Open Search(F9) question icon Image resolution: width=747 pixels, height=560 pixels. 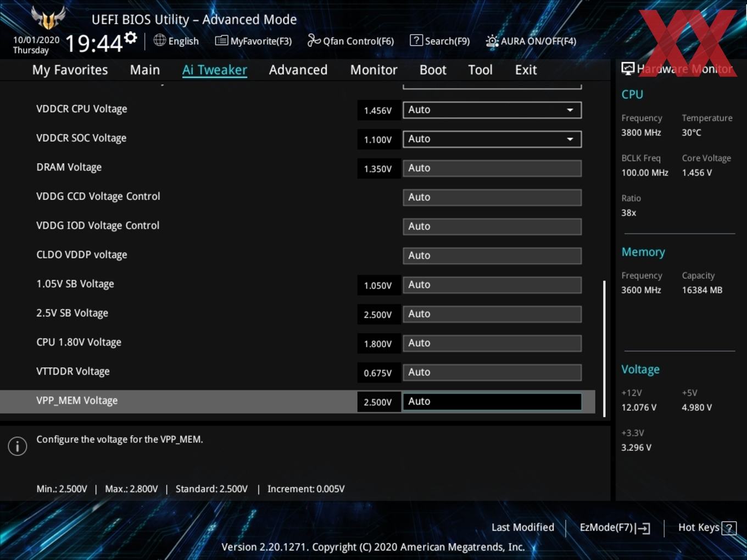pyautogui.click(x=416, y=40)
